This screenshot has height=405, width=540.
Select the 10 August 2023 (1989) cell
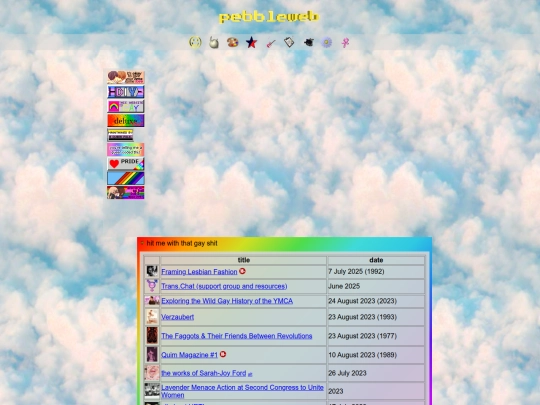click(x=376, y=355)
